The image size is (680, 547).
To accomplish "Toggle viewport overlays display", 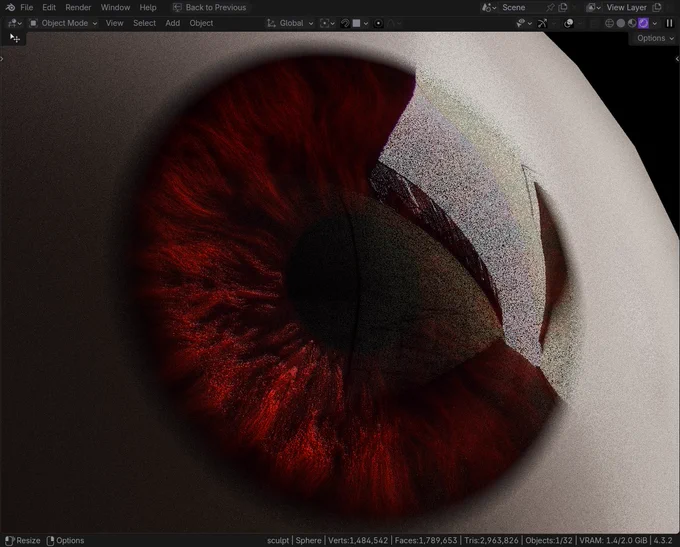I will (568, 23).
